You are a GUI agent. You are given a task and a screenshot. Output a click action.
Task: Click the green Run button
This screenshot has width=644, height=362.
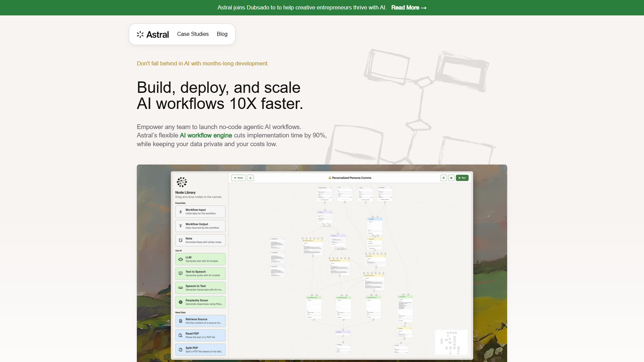tap(462, 178)
